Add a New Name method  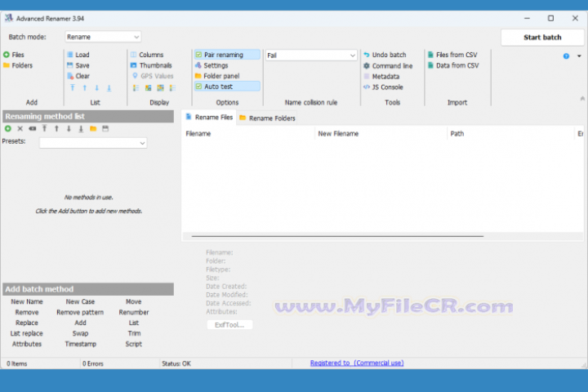pos(27,301)
